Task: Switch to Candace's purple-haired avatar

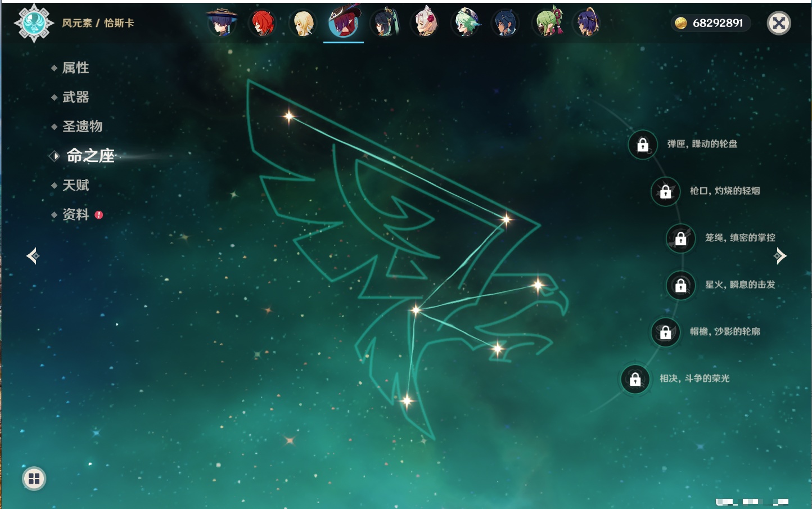Action: pos(587,24)
